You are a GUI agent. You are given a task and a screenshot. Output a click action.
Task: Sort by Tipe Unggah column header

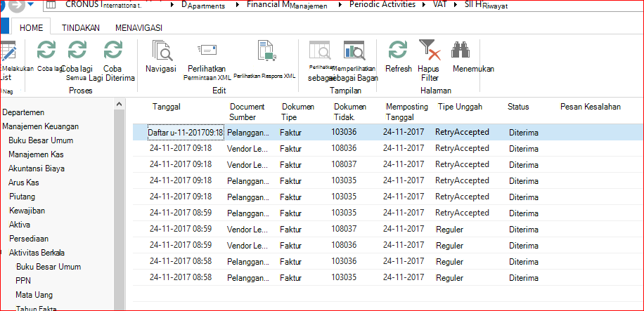coord(460,107)
